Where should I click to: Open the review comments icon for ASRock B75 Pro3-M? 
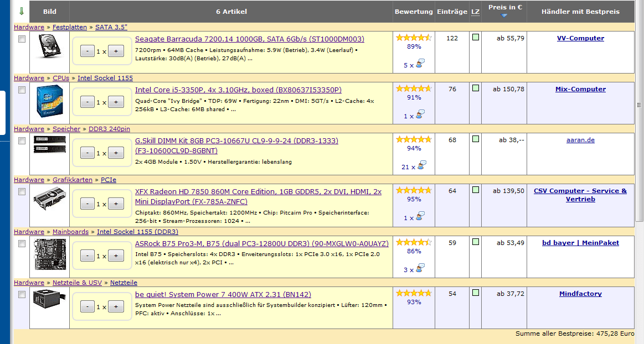coord(420,268)
